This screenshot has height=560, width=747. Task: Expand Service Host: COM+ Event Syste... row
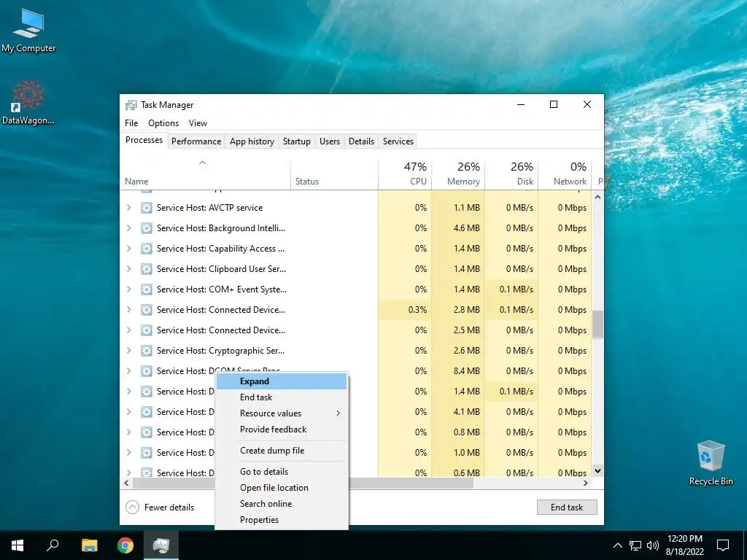pyautogui.click(x=128, y=289)
